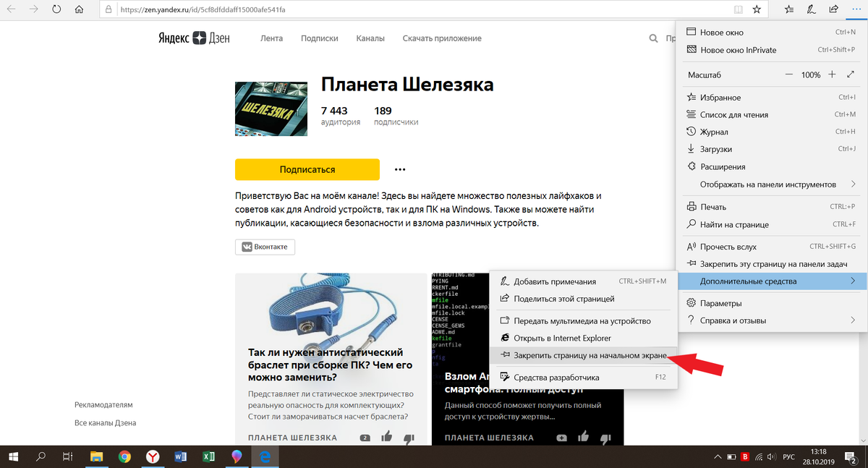Open 'Список для чтения' menu entry
This screenshot has height=468, width=868.
click(771, 114)
